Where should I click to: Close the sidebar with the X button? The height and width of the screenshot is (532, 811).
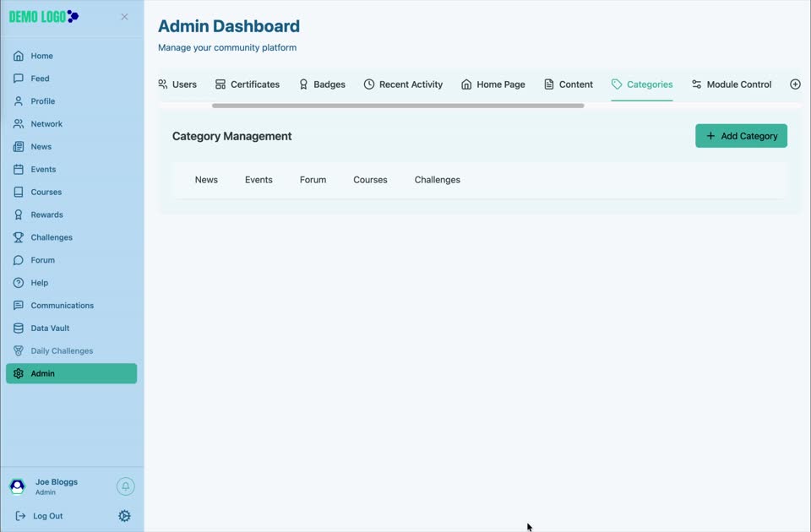pos(124,17)
